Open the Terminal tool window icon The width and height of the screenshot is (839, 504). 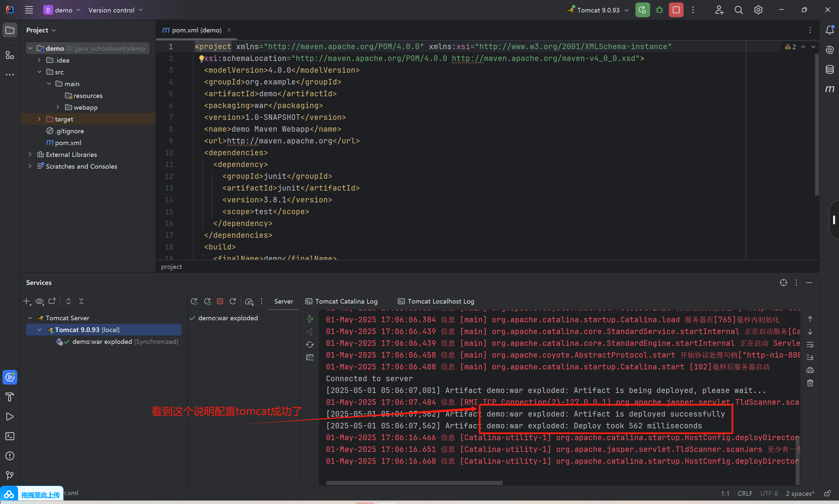click(10, 436)
